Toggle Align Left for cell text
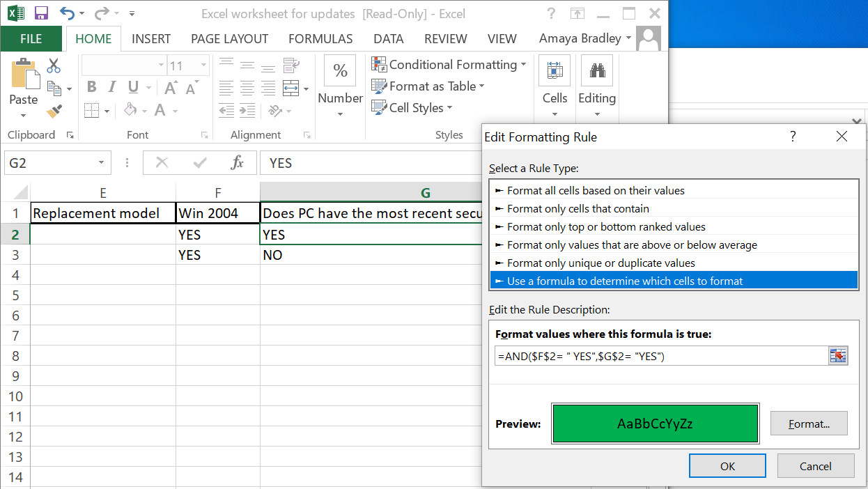The height and width of the screenshot is (489, 868). click(226, 88)
